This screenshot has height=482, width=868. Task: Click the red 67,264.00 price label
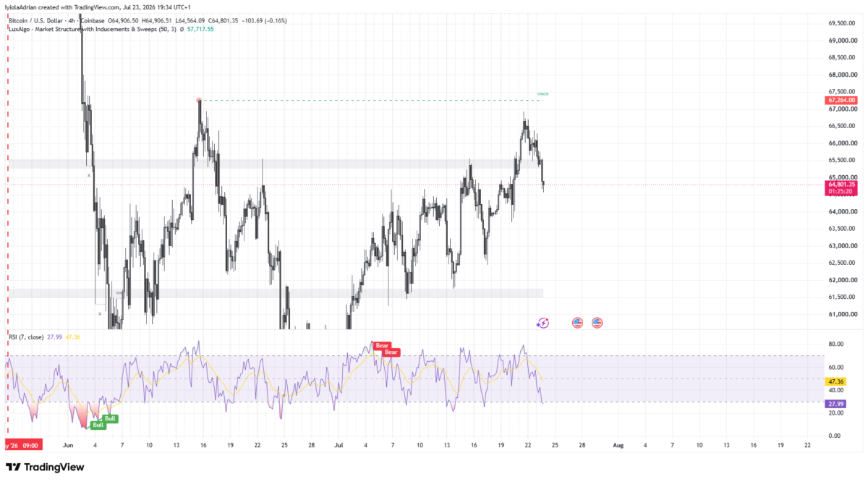coord(841,100)
